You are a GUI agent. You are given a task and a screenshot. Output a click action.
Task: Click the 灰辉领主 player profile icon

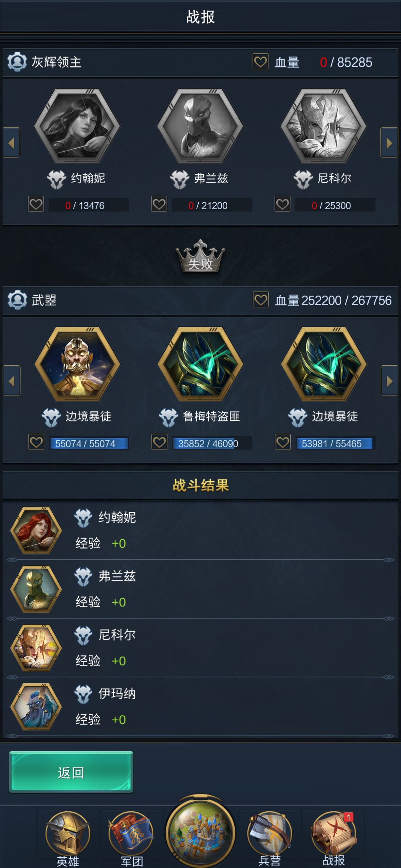(x=17, y=62)
